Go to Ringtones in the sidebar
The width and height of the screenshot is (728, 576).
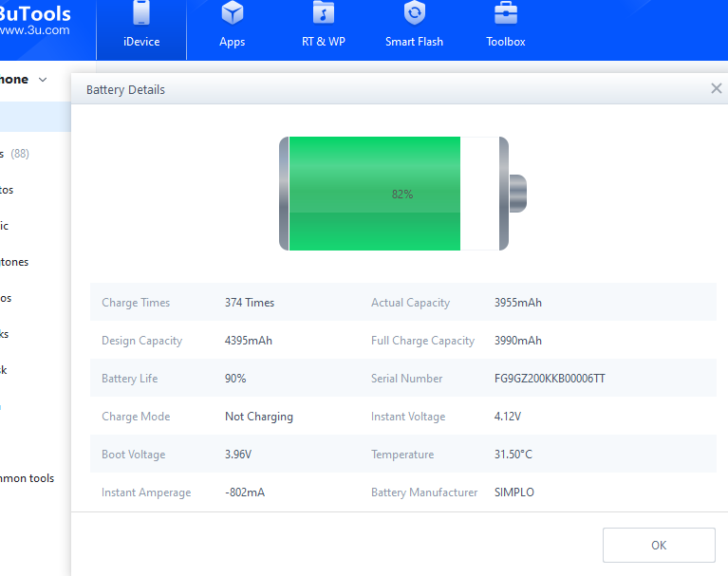tap(14, 262)
